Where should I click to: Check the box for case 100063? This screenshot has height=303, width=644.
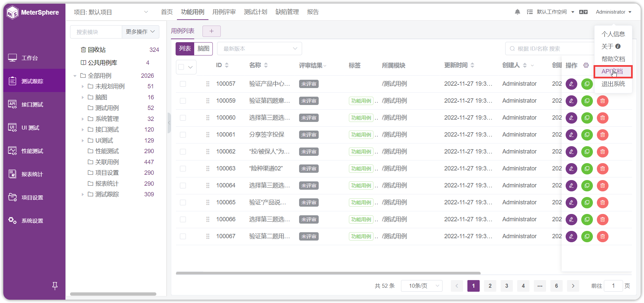point(183,168)
